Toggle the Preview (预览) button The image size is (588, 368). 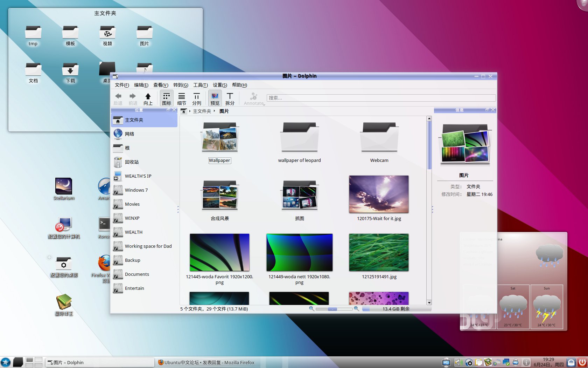tap(215, 98)
